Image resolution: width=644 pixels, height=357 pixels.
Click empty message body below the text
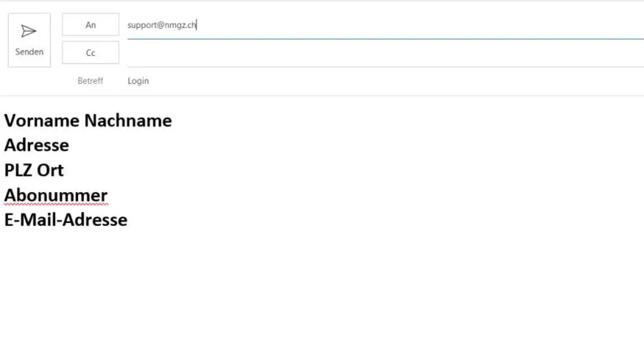[x=314, y=290]
